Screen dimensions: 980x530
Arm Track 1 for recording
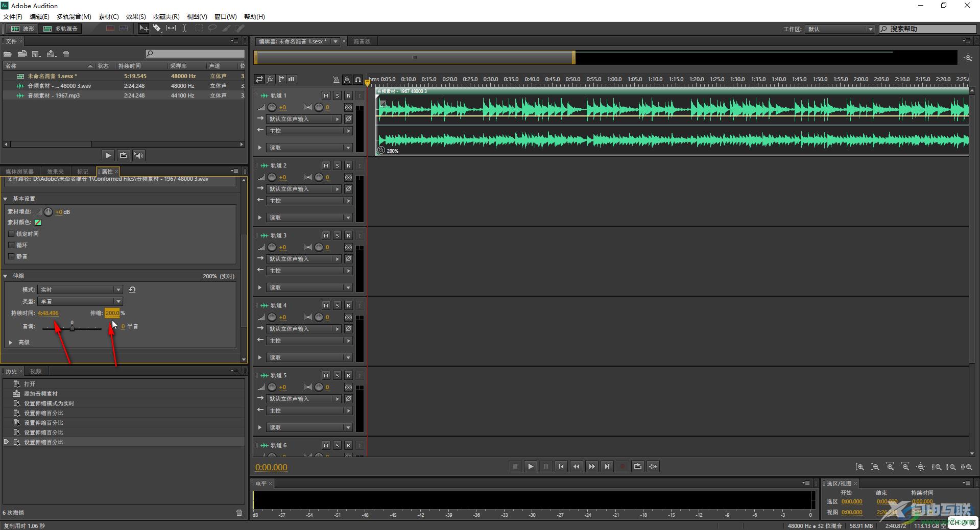pyautogui.click(x=348, y=95)
